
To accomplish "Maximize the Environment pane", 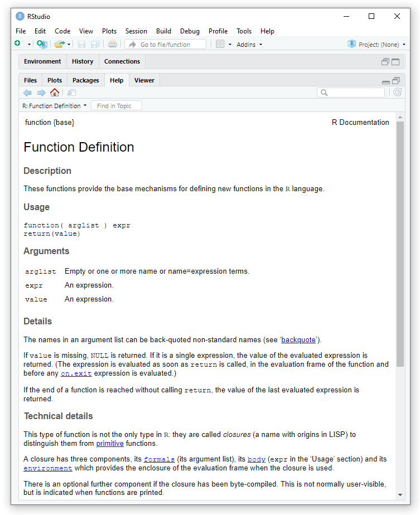I will pyautogui.click(x=395, y=62).
